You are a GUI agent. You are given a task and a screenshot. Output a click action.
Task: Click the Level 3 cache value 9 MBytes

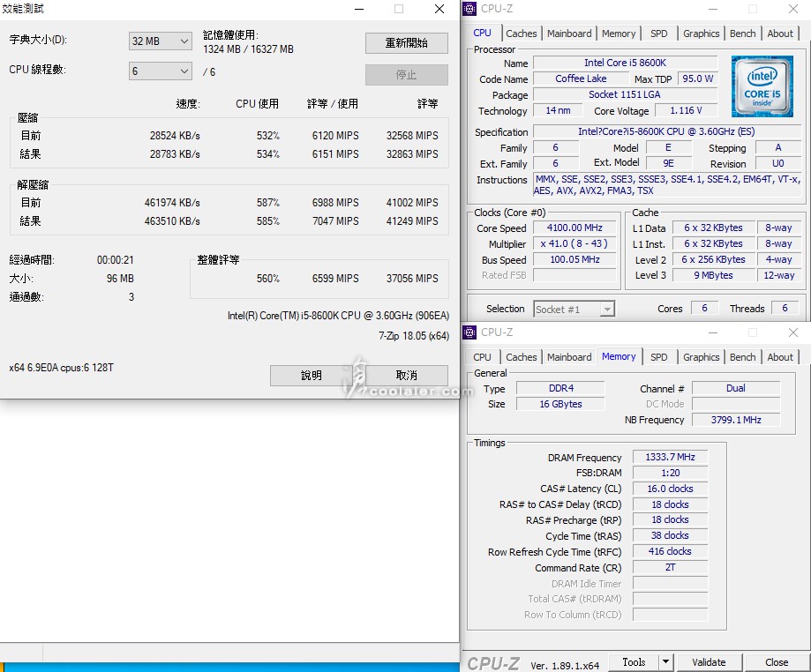coord(713,275)
